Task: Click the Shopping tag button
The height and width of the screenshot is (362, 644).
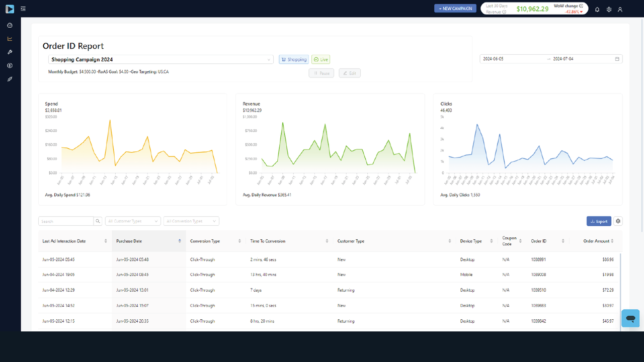Action: (294, 59)
